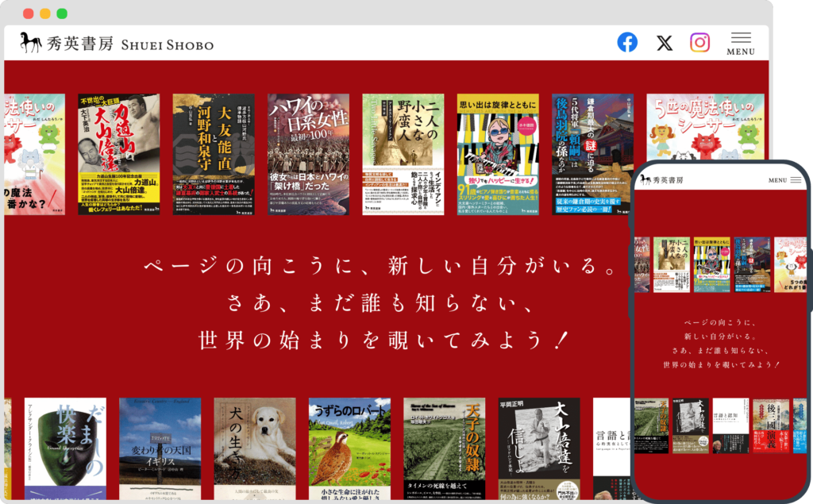Click the X (Twitter) icon
This screenshot has width=813, height=504.
(665, 43)
